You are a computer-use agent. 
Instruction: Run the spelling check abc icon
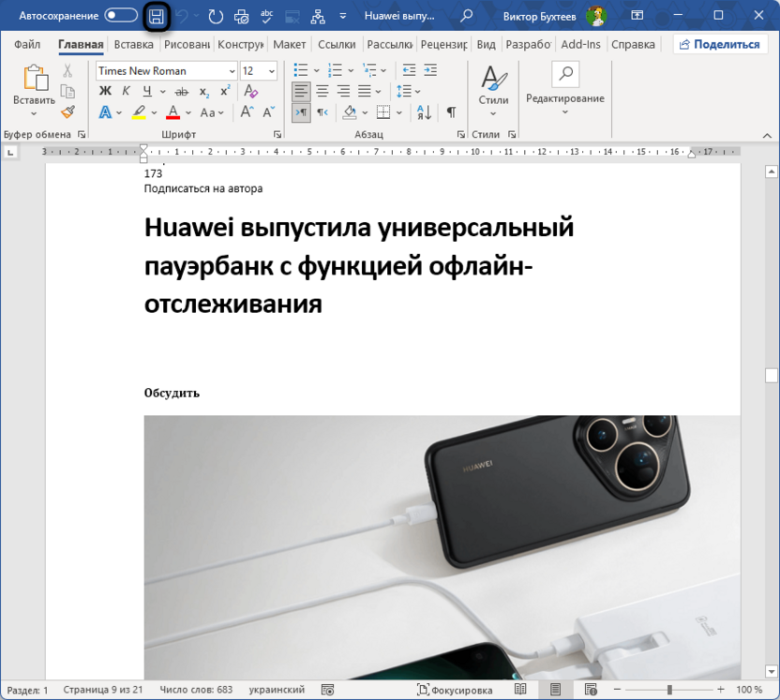click(x=266, y=17)
